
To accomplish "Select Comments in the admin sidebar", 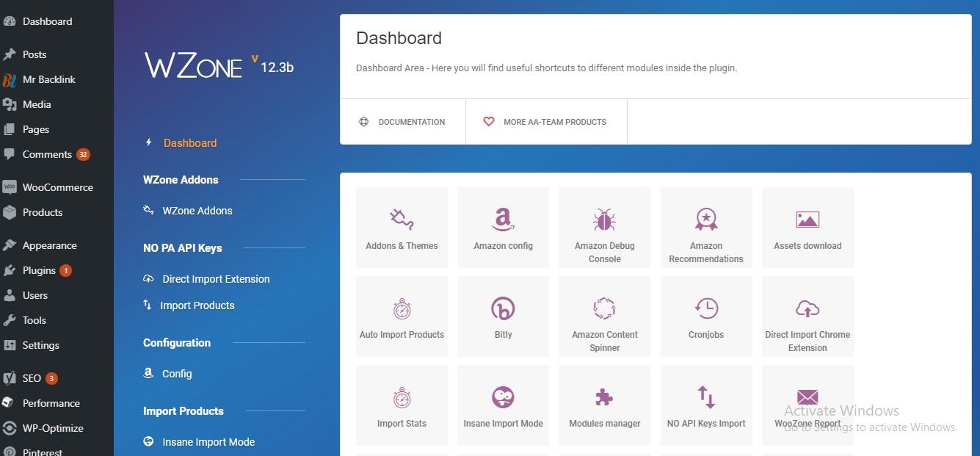I will tap(47, 154).
